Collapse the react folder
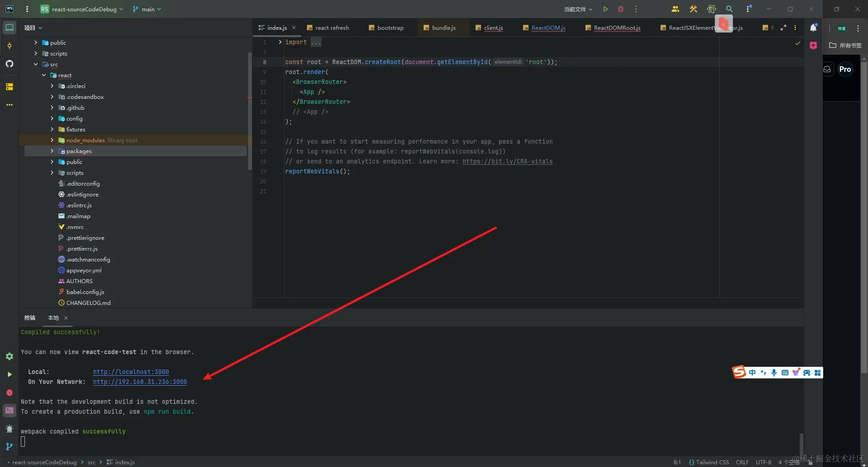Viewport: 868px width, 467px height. [44, 75]
